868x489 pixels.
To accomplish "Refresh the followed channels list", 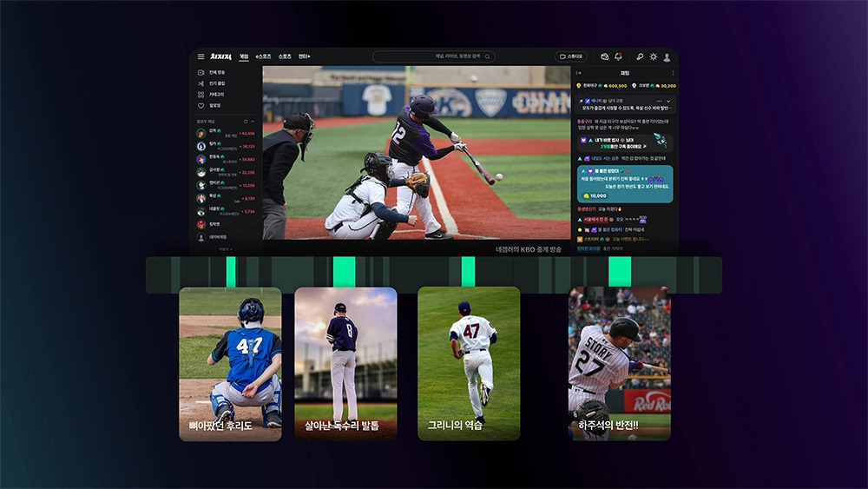I will (246, 122).
